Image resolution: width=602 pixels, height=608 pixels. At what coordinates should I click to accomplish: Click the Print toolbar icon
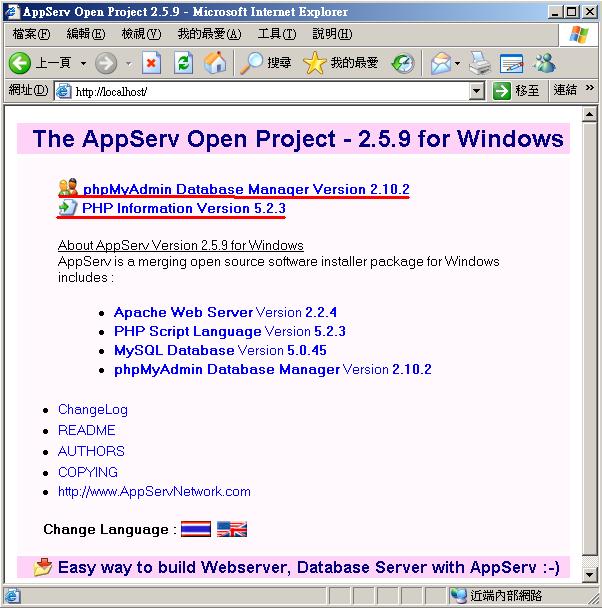(x=481, y=63)
